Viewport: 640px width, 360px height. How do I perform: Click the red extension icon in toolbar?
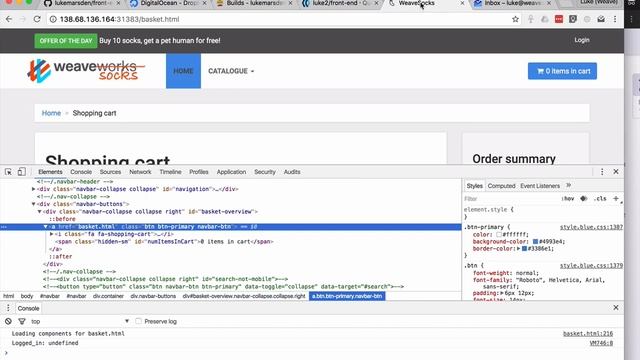pyautogui.click(x=559, y=19)
